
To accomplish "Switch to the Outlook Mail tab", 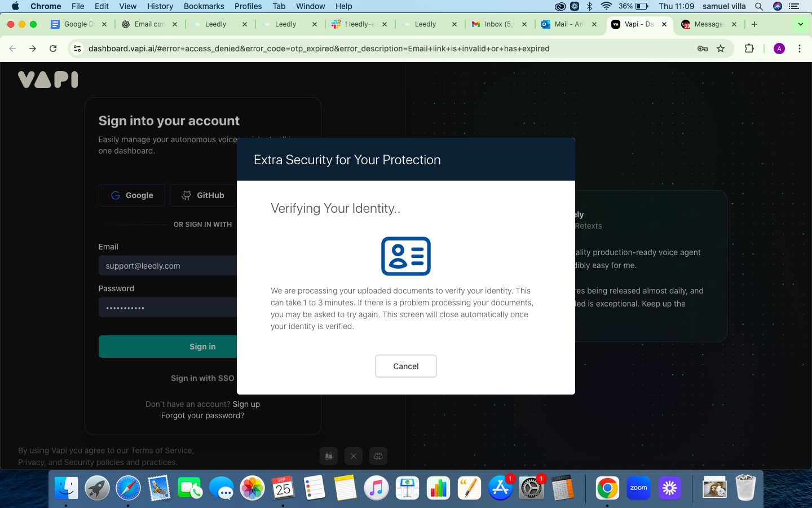I will (569, 24).
